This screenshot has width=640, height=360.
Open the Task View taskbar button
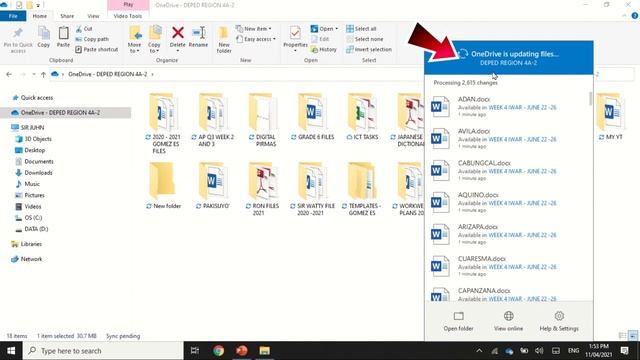coord(195,351)
